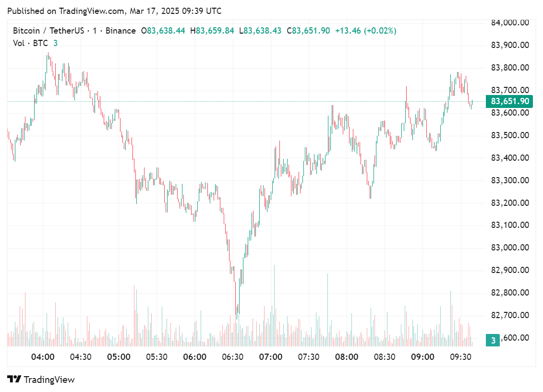This screenshot has width=543, height=392.
Task: Click the Published on TradingView.com header text
Action: click(115, 11)
